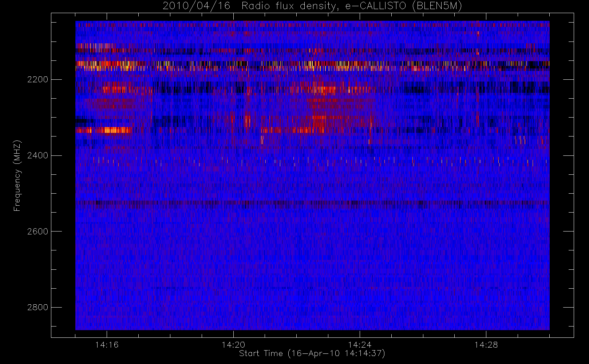The width and height of the screenshot is (589, 364).
Task: Click the 14:24 time tick label
Action: point(360,345)
